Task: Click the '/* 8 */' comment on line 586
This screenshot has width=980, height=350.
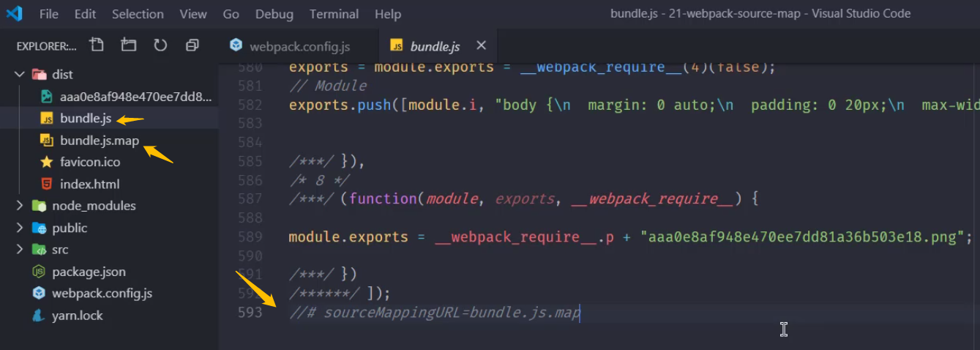Action: pyautogui.click(x=320, y=181)
